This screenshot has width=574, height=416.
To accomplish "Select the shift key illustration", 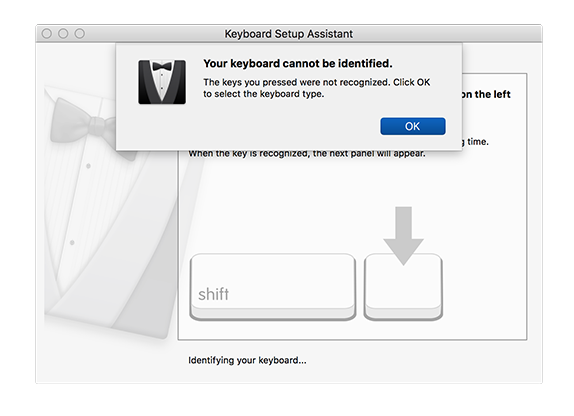I will click(273, 287).
